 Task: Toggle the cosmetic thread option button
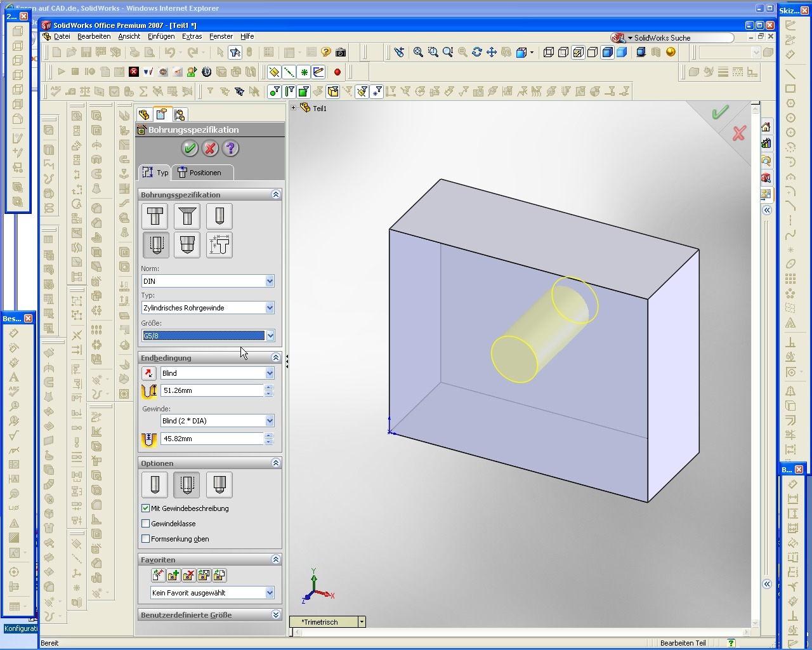[187, 485]
